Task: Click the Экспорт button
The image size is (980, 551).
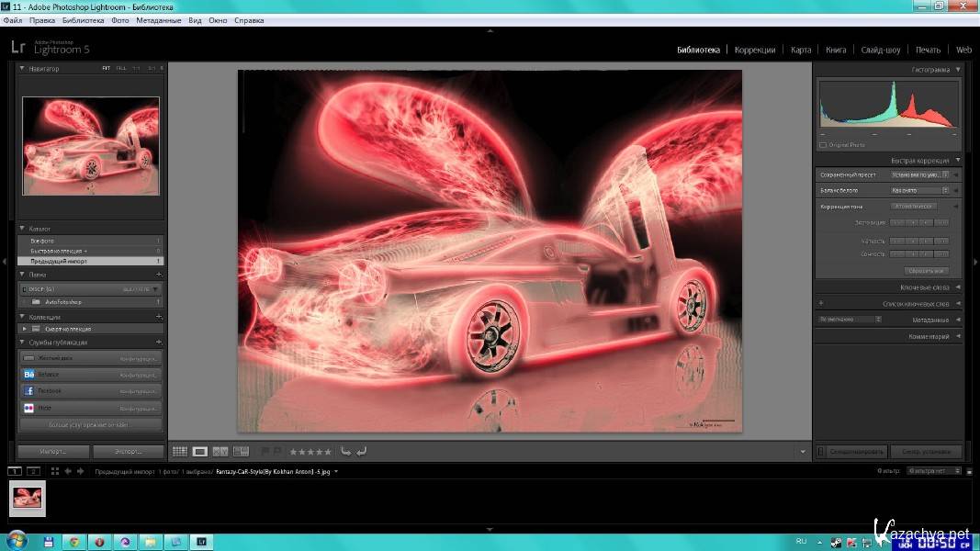Action: click(129, 452)
